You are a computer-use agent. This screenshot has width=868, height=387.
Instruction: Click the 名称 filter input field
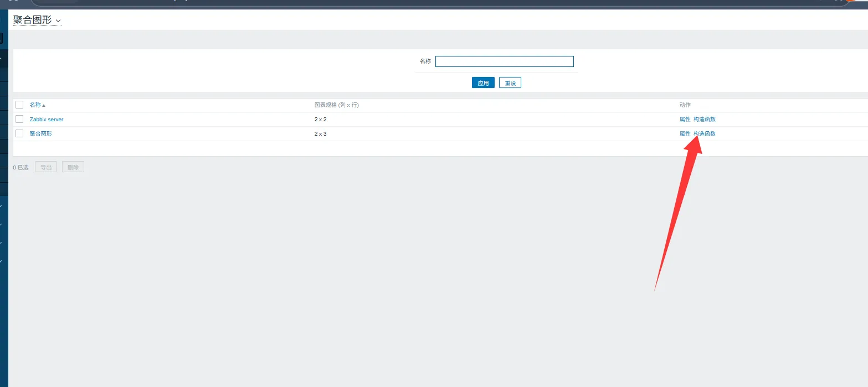point(504,61)
